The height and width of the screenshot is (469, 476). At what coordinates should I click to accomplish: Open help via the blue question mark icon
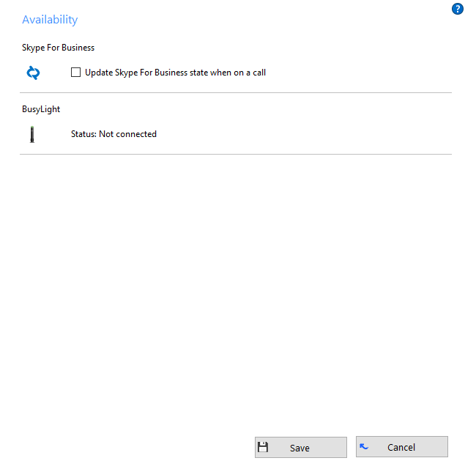point(457,9)
